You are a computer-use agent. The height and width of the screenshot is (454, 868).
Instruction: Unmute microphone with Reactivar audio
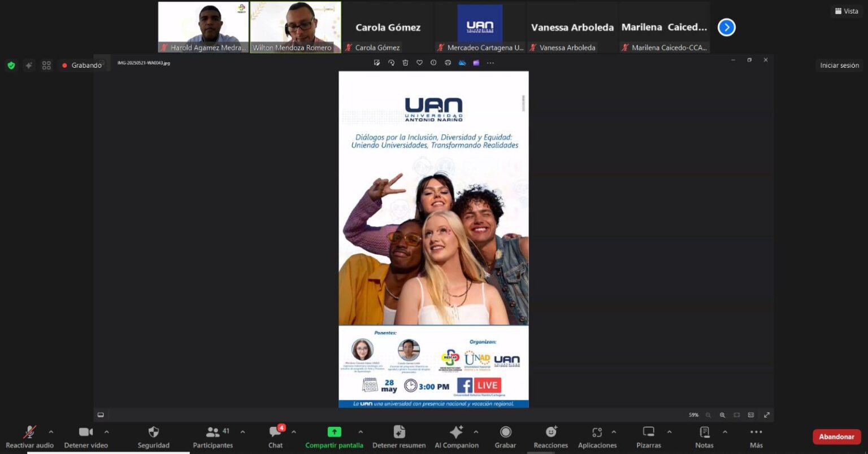point(29,433)
